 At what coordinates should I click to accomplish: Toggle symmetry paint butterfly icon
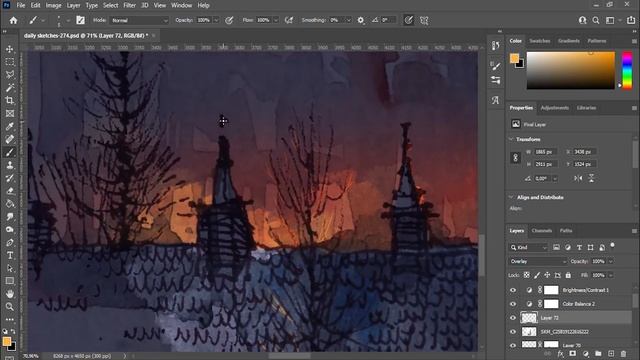tap(424, 20)
